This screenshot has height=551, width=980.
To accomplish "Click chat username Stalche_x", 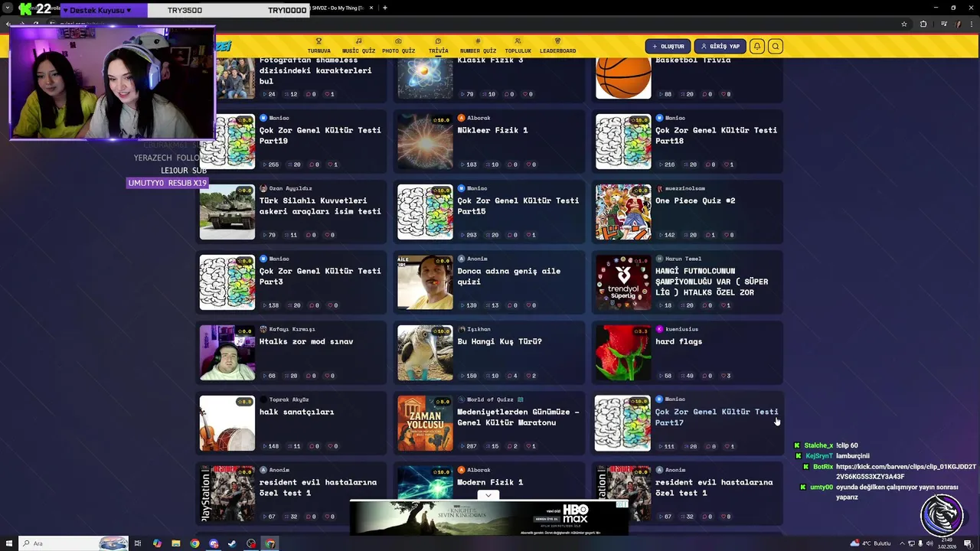I will (818, 445).
